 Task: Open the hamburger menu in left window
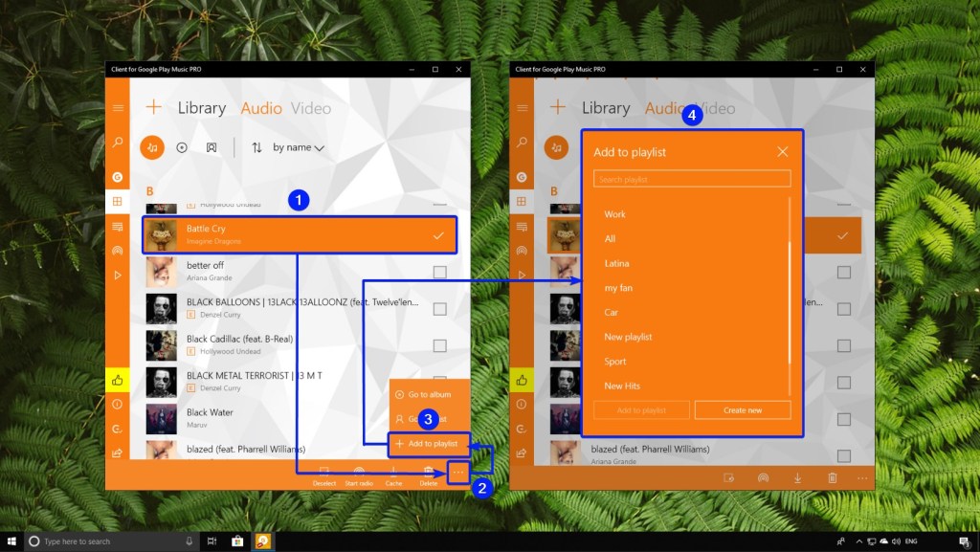click(118, 108)
